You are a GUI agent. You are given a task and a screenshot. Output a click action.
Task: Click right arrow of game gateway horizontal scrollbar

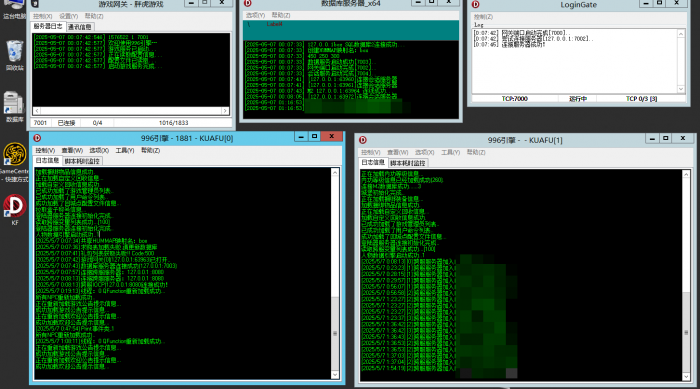point(225,110)
